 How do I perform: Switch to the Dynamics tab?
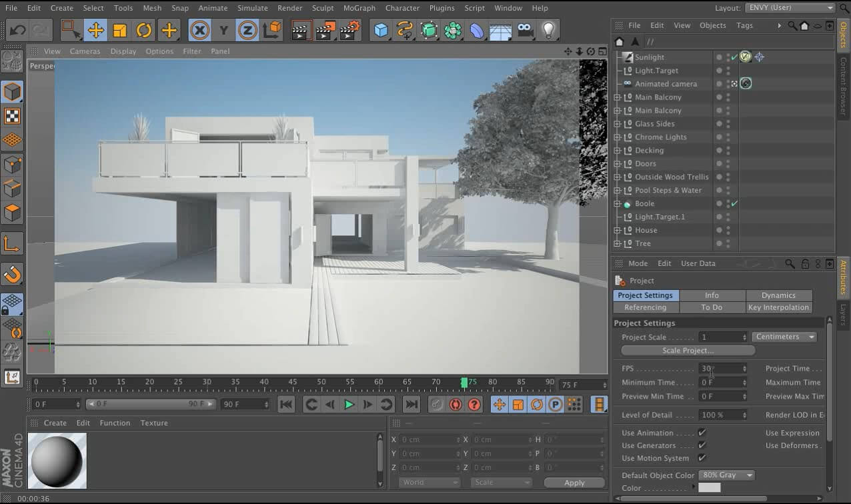(x=778, y=295)
